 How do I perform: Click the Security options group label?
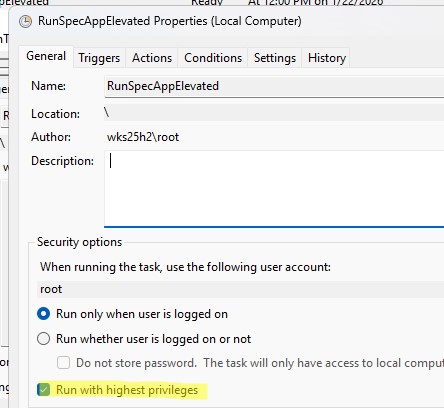pyautogui.click(x=79, y=242)
